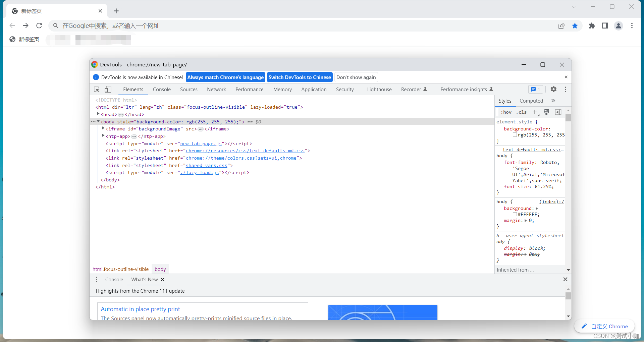Open the Performance insights tab
This screenshot has width=644, height=342.
(467, 90)
